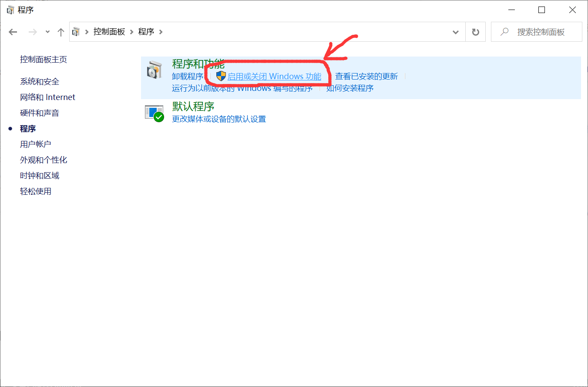The image size is (588, 387).
Task: Open 硬件和声音 category
Action: click(40, 113)
